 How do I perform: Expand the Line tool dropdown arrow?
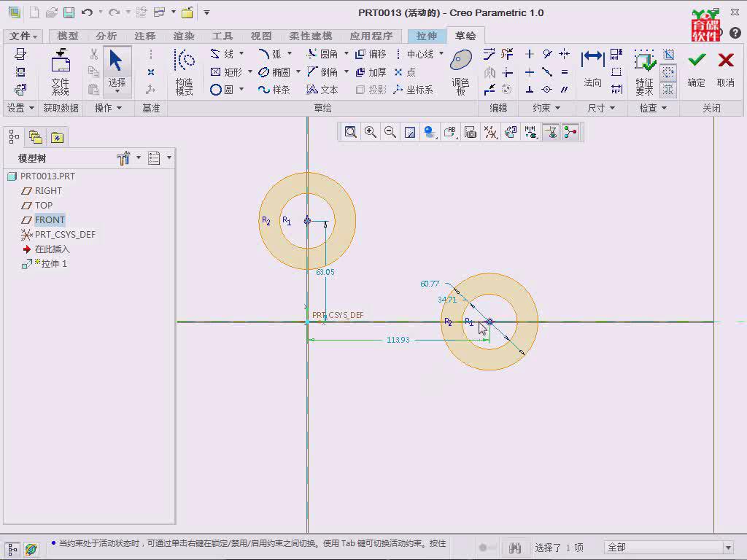pyautogui.click(x=241, y=53)
